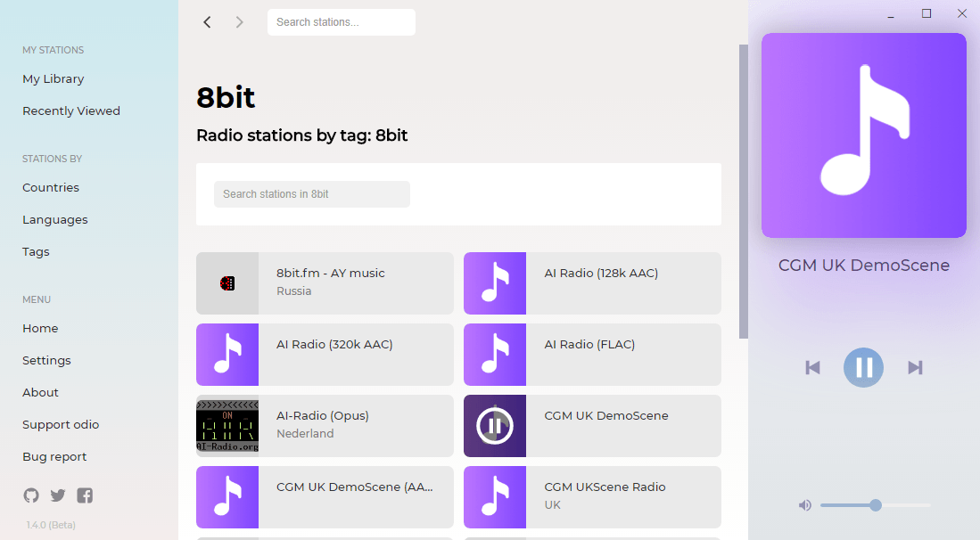Select the AI Radio (FLAC) title
The height and width of the screenshot is (540, 980).
point(589,344)
